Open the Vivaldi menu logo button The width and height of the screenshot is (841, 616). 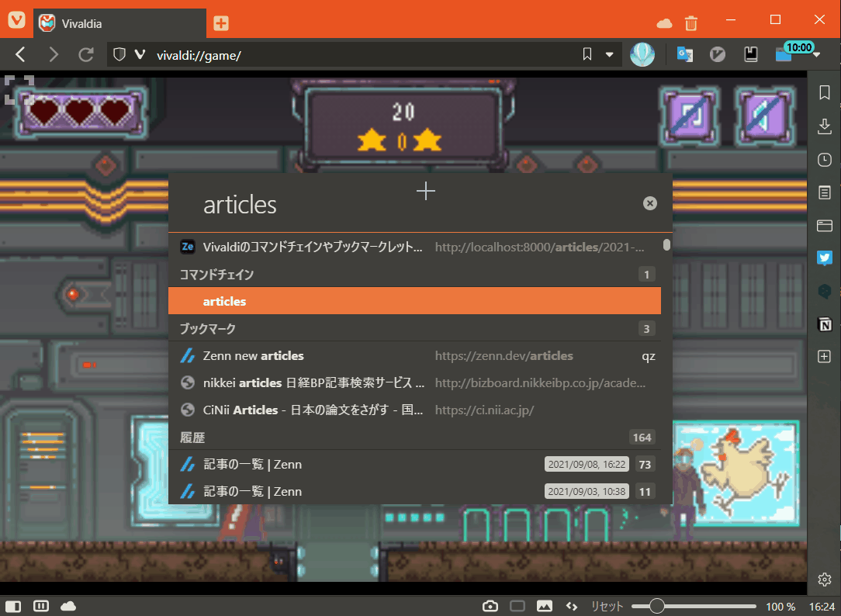point(16,20)
